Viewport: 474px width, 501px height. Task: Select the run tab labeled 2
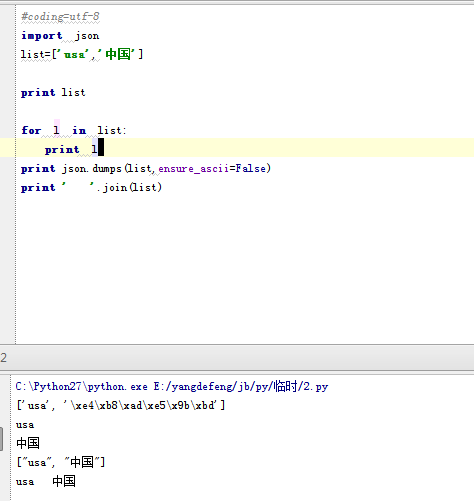coord(4,358)
